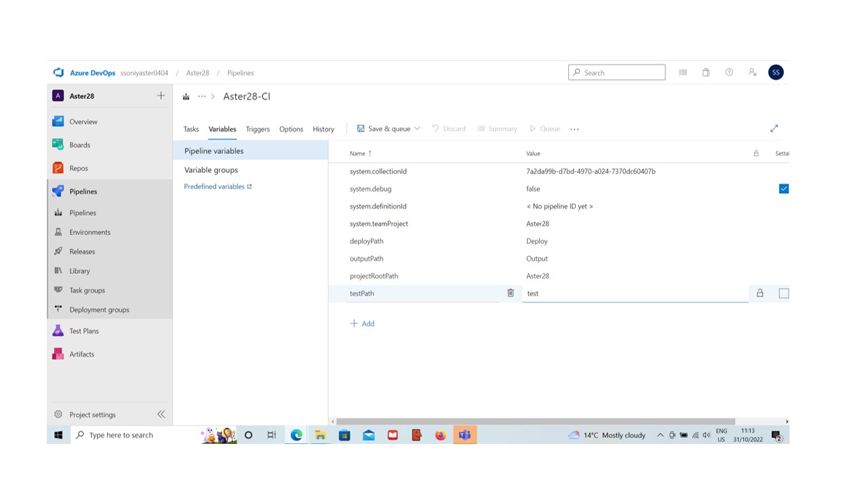
Task: Click the Aster28 breadcrumb link in header
Action: [x=197, y=73]
